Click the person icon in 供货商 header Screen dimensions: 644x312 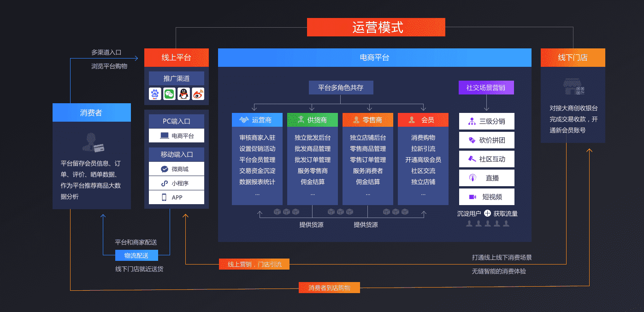[301, 120]
